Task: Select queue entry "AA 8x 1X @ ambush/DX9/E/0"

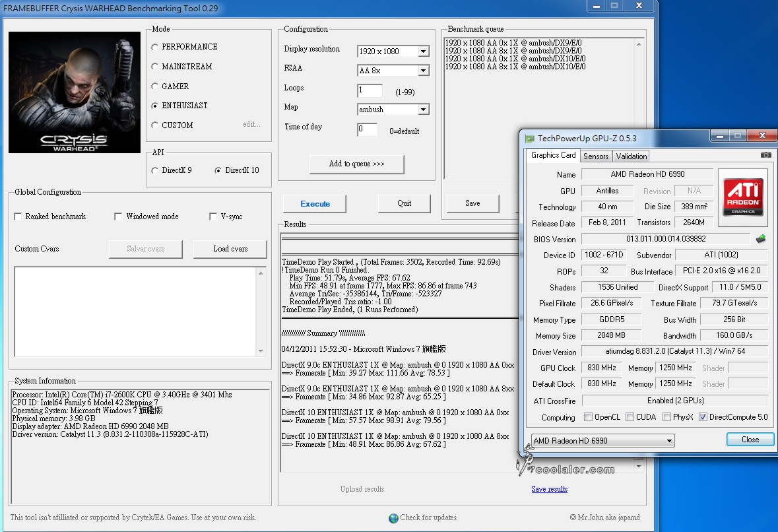Action: click(x=513, y=51)
